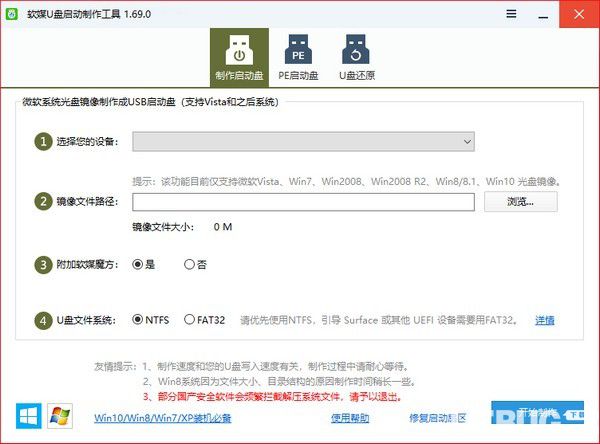Screen dimensions: 600x444
Task: Open the 使用帮助 help link
Action: [350, 418]
